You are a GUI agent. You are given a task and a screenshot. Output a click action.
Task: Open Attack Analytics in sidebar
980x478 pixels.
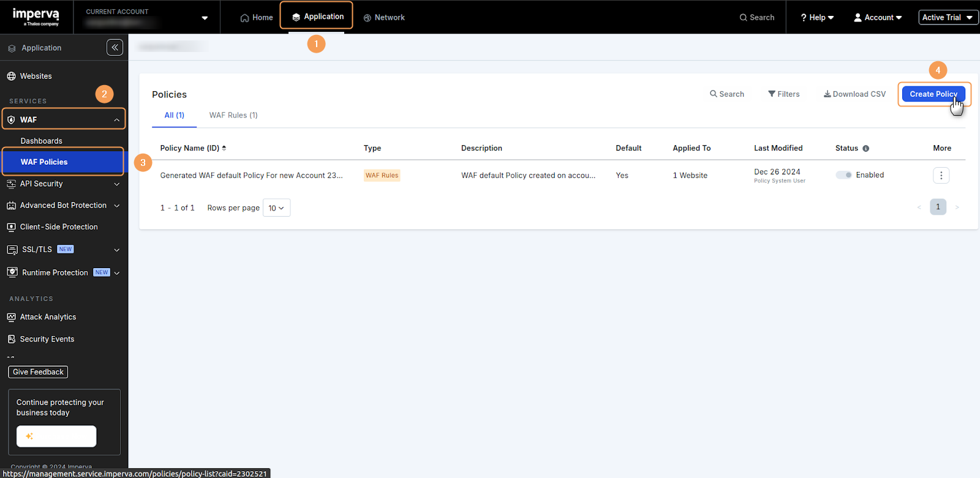48,317
